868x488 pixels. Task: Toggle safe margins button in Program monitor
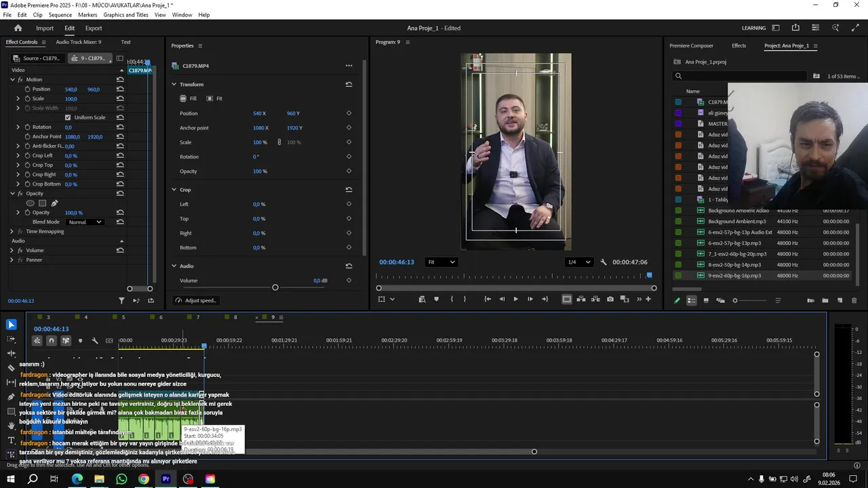(x=567, y=299)
